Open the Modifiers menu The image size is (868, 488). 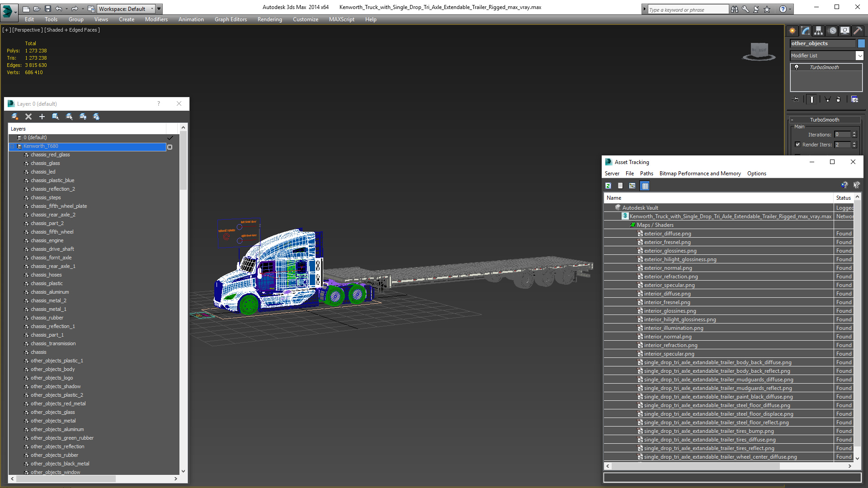pyautogui.click(x=156, y=19)
